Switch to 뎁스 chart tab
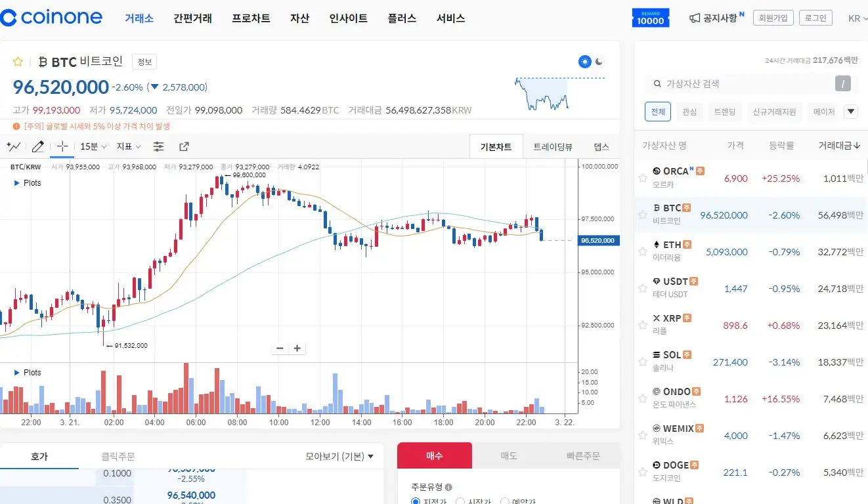 601,147
